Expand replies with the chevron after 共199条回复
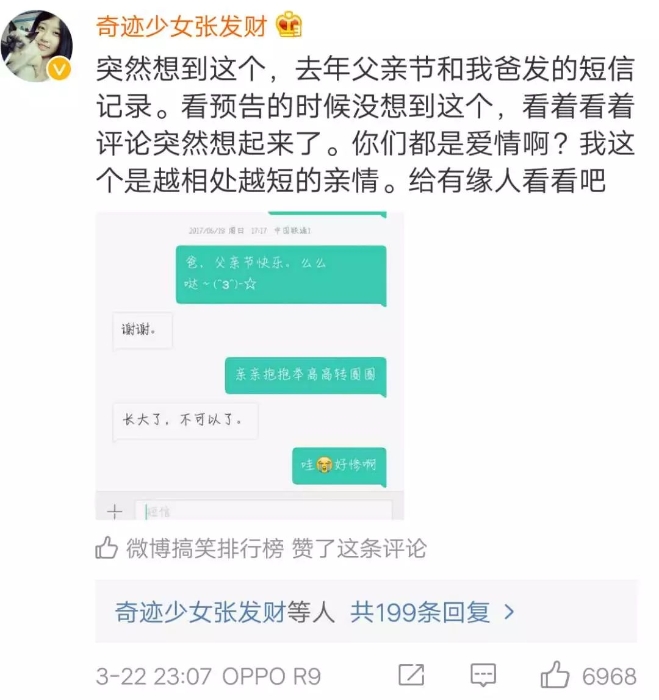659x700 pixels. click(x=509, y=612)
